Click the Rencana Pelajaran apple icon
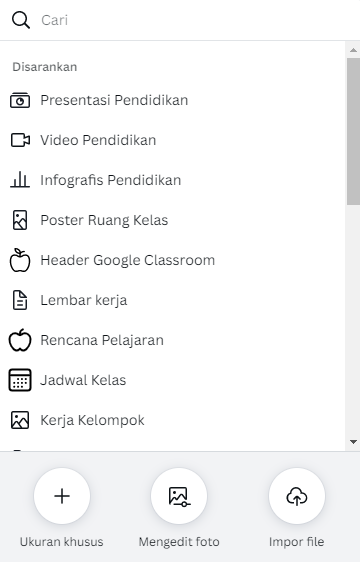360x562 pixels. pyautogui.click(x=20, y=340)
